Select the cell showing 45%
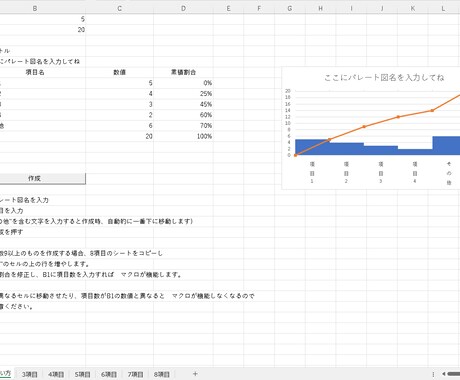Viewport: 460px width, 380px height. pyautogui.click(x=183, y=104)
